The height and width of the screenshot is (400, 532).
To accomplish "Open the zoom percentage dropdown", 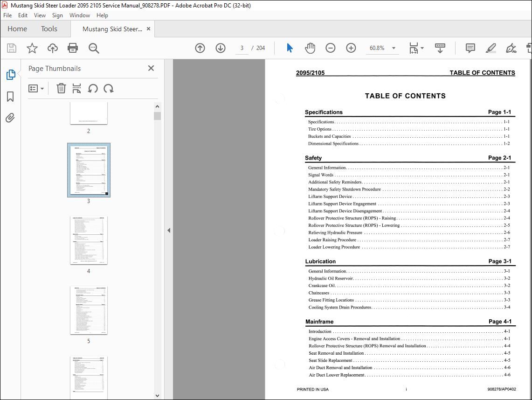I will pyautogui.click(x=394, y=48).
